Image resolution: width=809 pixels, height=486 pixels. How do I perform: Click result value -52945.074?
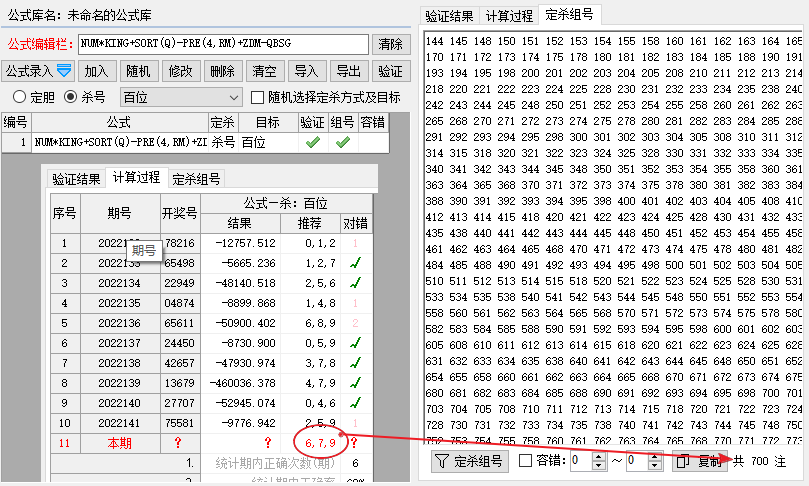[x=240, y=403]
